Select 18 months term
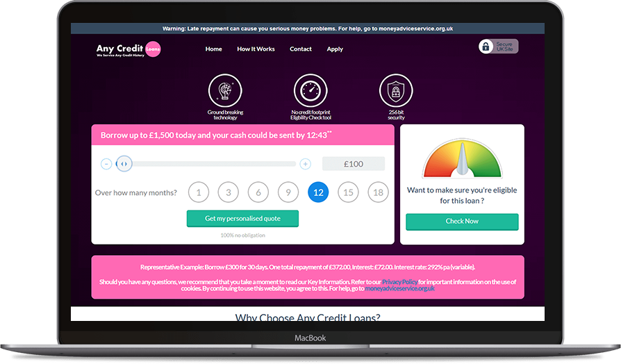This screenshot has height=364, width=621. (378, 192)
